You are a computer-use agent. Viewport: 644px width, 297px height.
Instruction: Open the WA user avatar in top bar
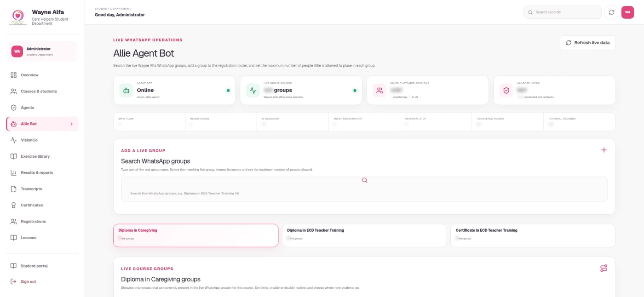click(x=627, y=12)
